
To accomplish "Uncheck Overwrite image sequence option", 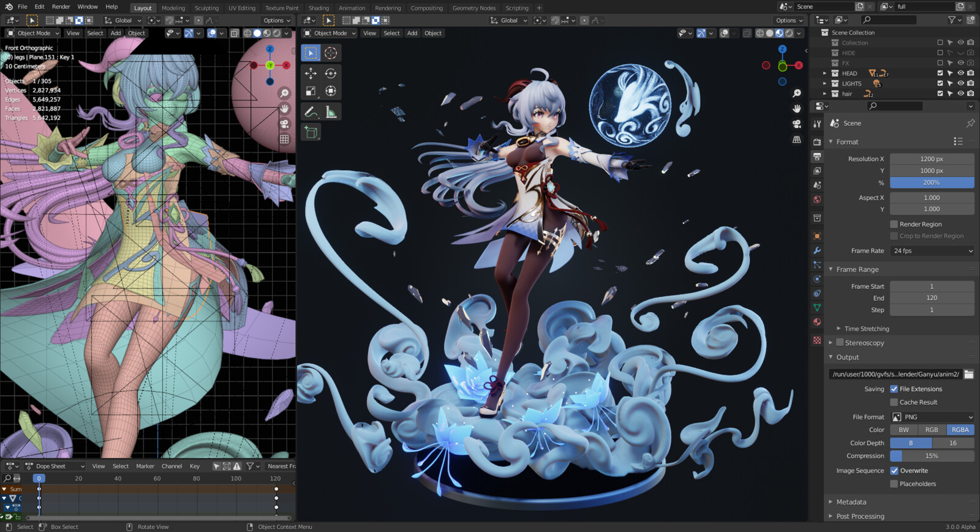I will pos(894,471).
